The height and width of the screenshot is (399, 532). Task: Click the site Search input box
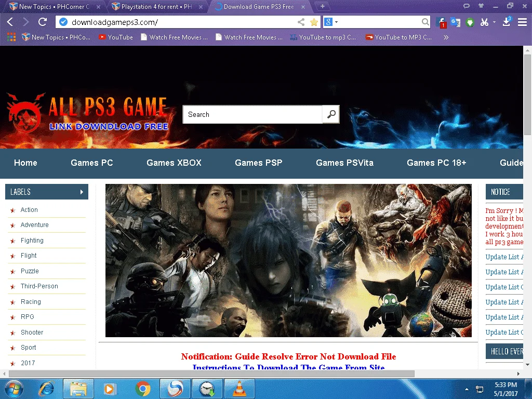coord(252,114)
